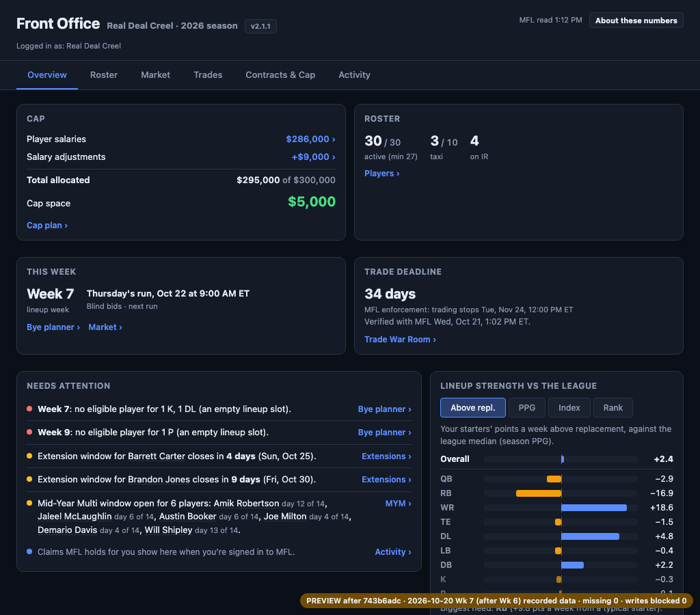700x615 pixels.
Task: Open Extensions for Barrett Carter alert
Action: point(387,456)
